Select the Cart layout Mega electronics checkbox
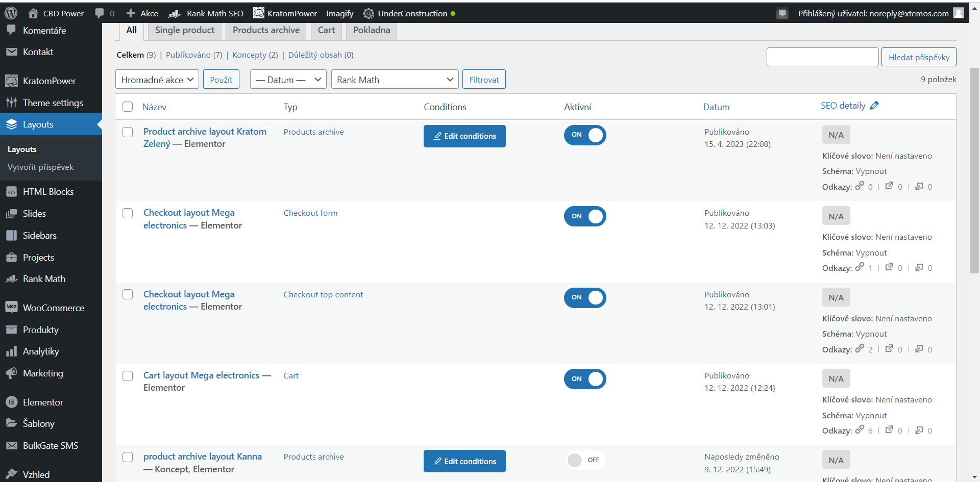Screen dimensions: 980x482 pyautogui.click(x=128, y=376)
